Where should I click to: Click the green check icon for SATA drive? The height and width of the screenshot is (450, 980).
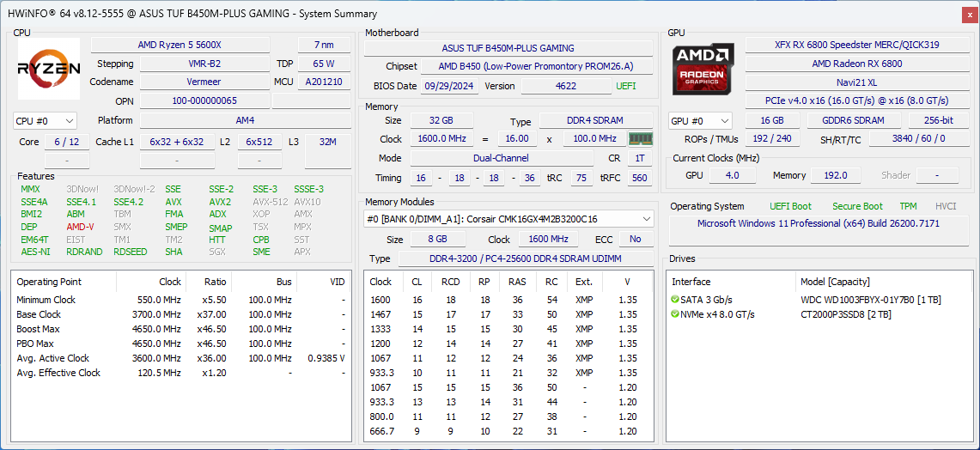point(675,300)
